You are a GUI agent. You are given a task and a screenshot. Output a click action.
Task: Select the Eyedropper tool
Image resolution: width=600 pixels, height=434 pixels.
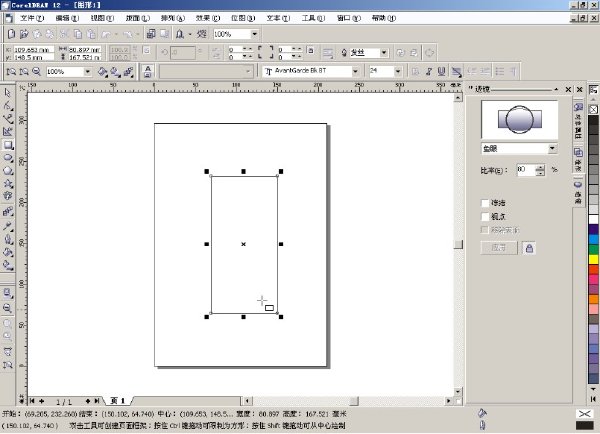tap(8, 226)
